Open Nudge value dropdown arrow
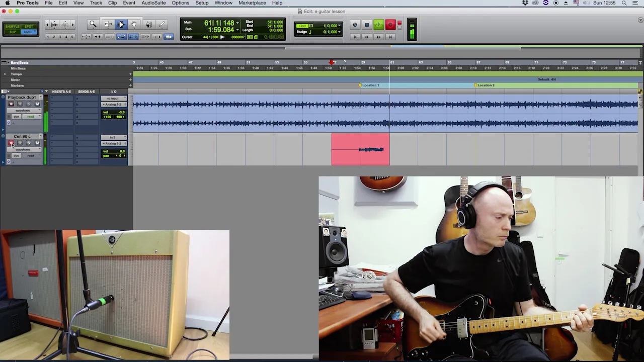This screenshot has height=362, width=644. 339,32
